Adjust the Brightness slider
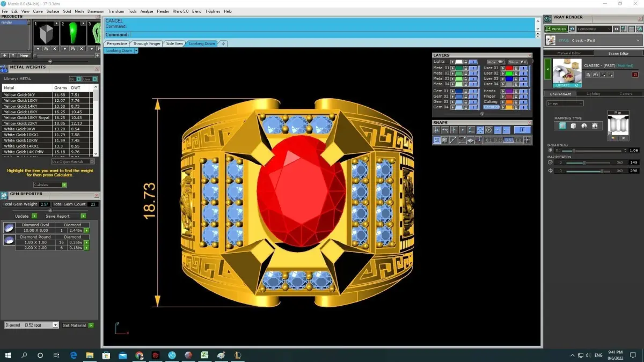This screenshot has width=644, height=362. point(593,151)
